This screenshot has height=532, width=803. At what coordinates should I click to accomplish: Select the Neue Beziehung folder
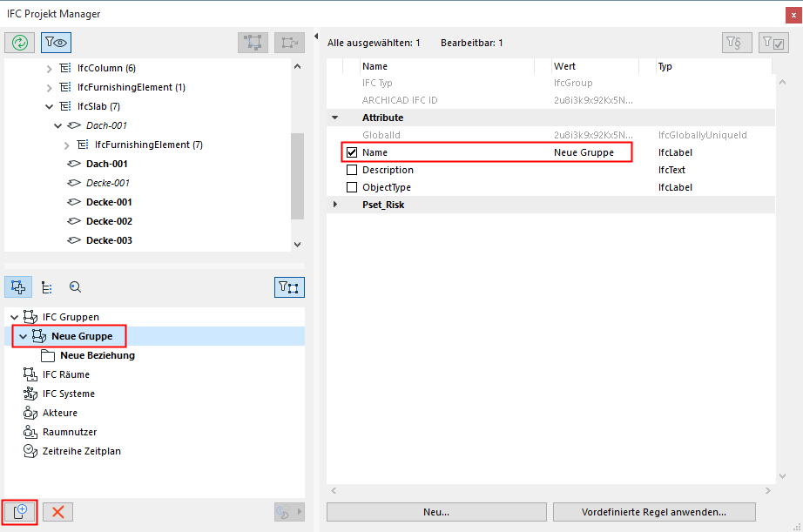pyautogui.click(x=98, y=355)
